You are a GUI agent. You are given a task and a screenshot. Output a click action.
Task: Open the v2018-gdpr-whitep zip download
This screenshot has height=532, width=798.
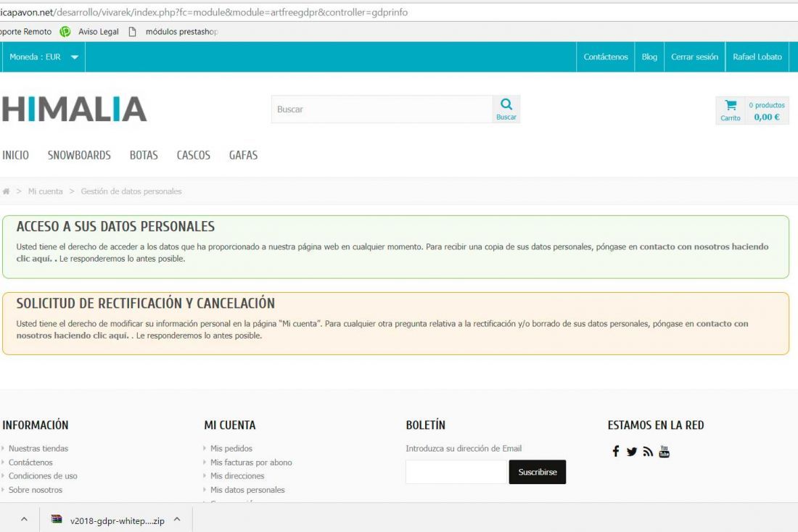117,520
